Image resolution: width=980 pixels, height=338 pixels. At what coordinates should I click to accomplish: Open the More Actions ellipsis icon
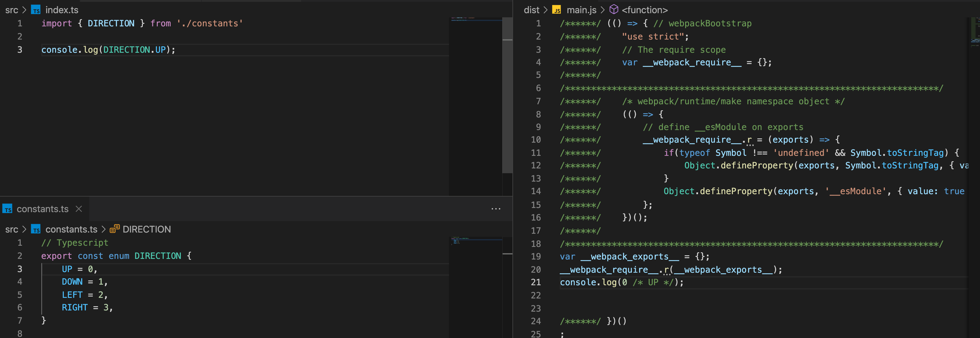click(496, 209)
